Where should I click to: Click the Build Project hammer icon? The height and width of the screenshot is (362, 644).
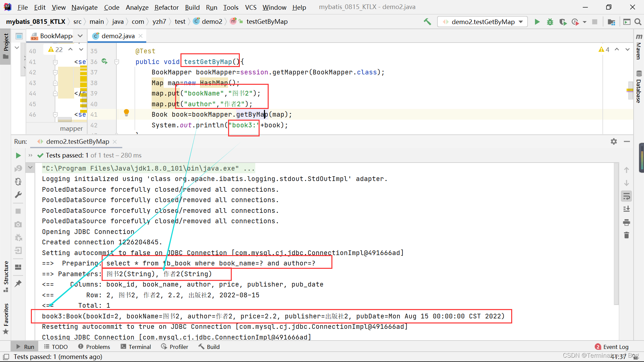[x=427, y=22]
